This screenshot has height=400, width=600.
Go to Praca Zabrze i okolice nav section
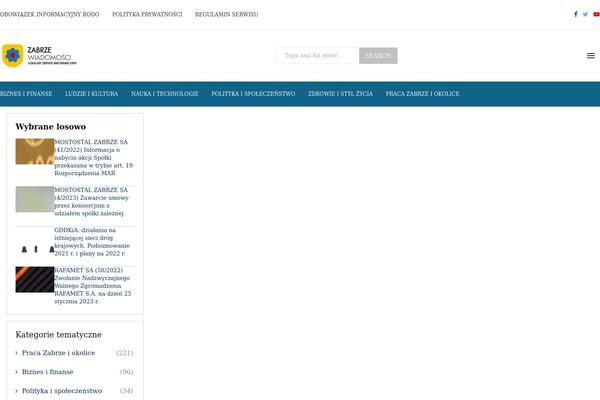pyautogui.click(x=422, y=94)
